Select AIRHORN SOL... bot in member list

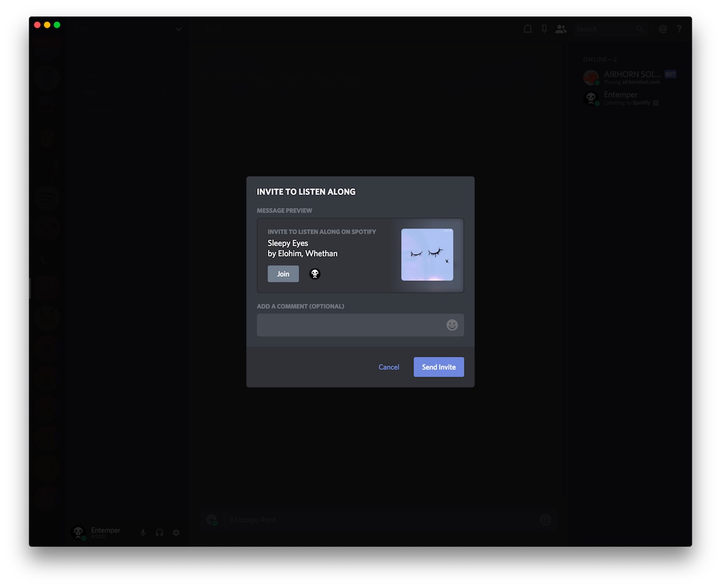pyautogui.click(x=630, y=77)
